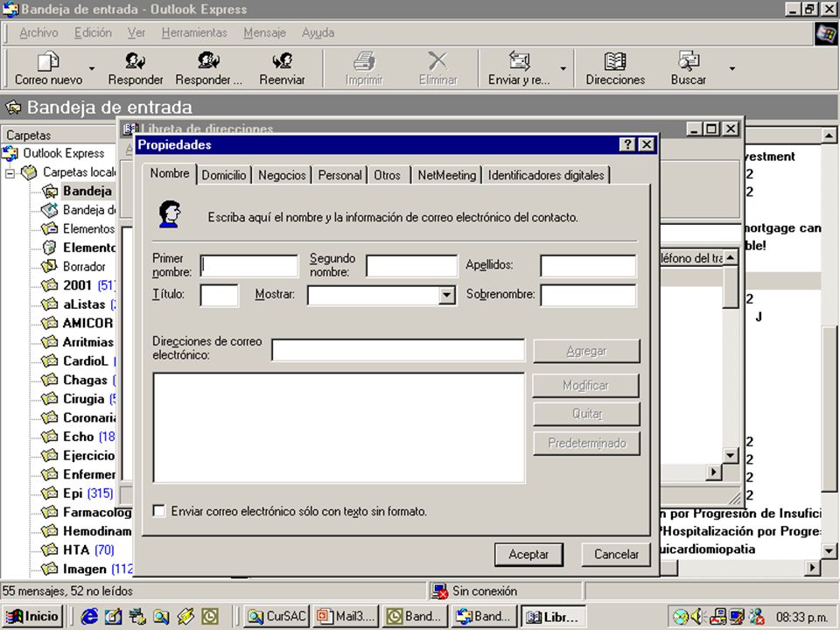Open the Ayuda menu

pyautogui.click(x=318, y=32)
